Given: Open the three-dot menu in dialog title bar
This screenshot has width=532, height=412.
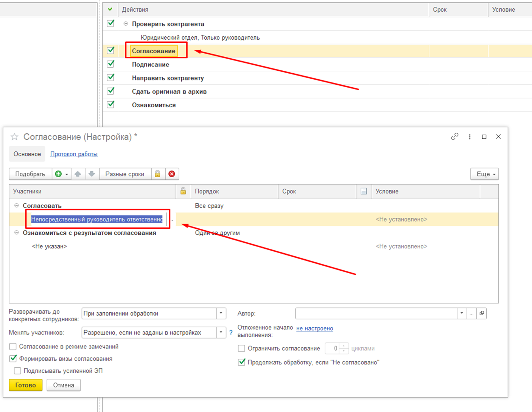Looking at the screenshot, I should tap(470, 137).
